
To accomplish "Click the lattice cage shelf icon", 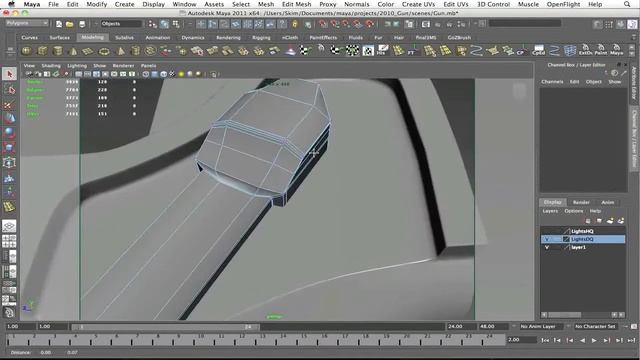I will click(x=570, y=51).
